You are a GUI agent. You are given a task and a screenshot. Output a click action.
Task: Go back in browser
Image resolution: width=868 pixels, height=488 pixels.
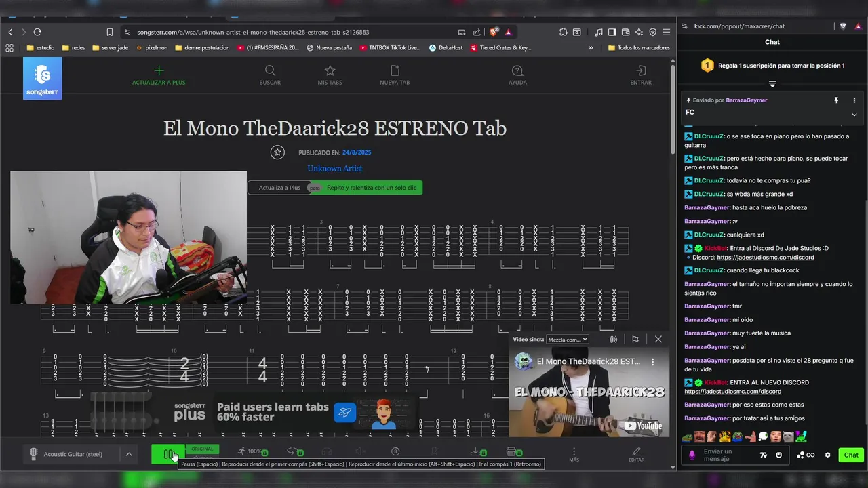point(10,32)
